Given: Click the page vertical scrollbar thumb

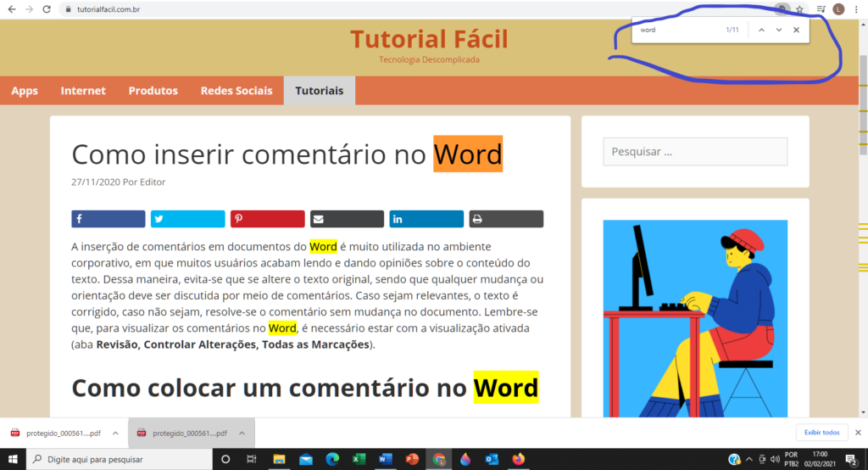Looking at the screenshot, I should point(863,105).
